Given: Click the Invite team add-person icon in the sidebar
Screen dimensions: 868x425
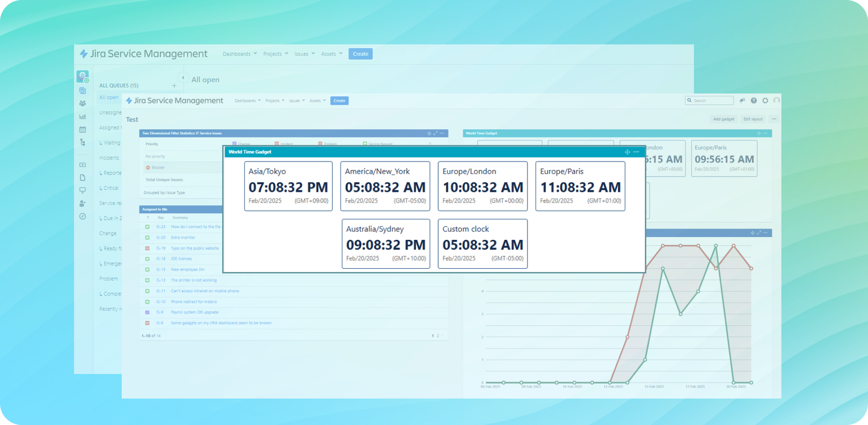Looking at the screenshot, I should pos(83,204).
